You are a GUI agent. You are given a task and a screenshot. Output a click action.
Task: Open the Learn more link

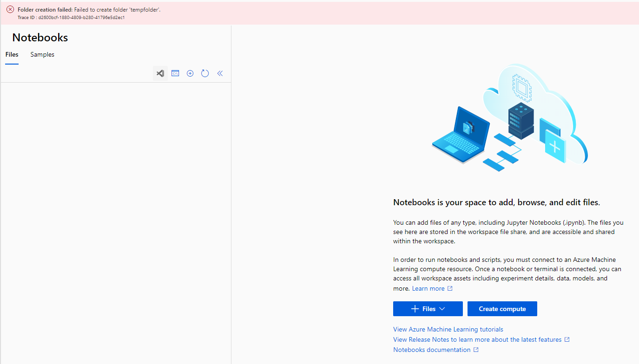pos(432,288)
